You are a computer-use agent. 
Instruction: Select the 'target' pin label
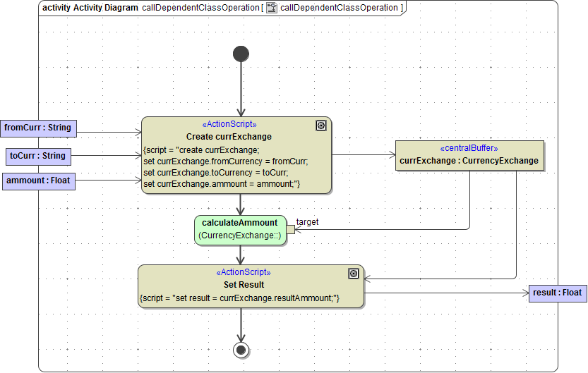click(307, 222)
